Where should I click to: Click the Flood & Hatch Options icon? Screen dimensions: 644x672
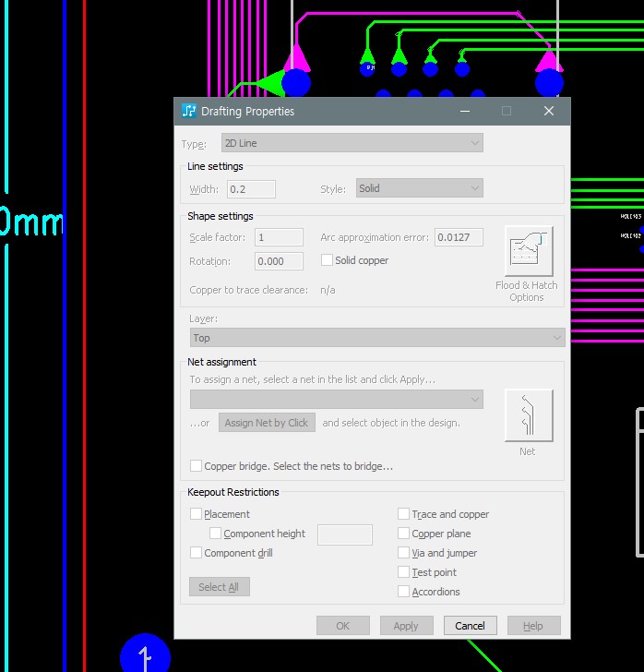529,251
